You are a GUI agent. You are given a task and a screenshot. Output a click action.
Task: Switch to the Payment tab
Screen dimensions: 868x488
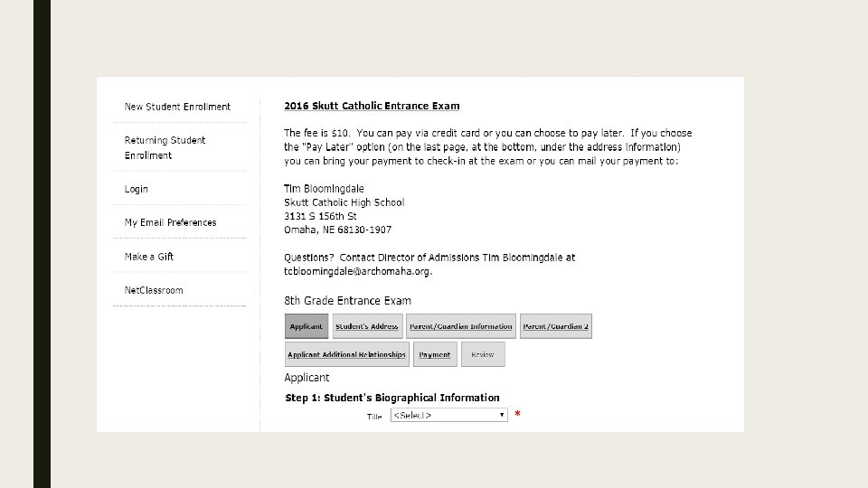point(434,354)
